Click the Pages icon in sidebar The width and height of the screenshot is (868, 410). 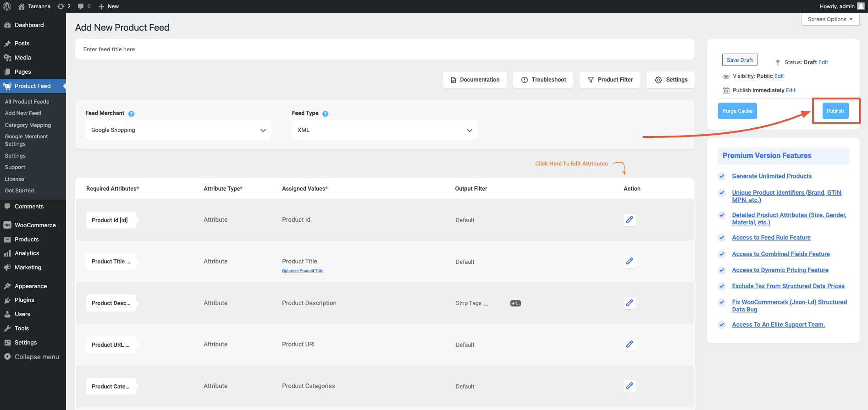pyautogui.click(x=7, y=72)
